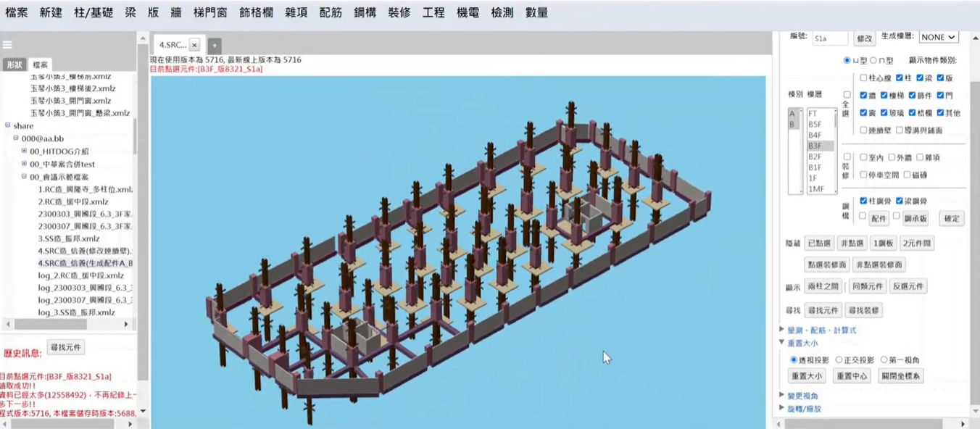The width and height of the screenshot is (980, 429).
Task: Expand the 00_HITDOG介紹 folder
Action: [x=24, y=151]
